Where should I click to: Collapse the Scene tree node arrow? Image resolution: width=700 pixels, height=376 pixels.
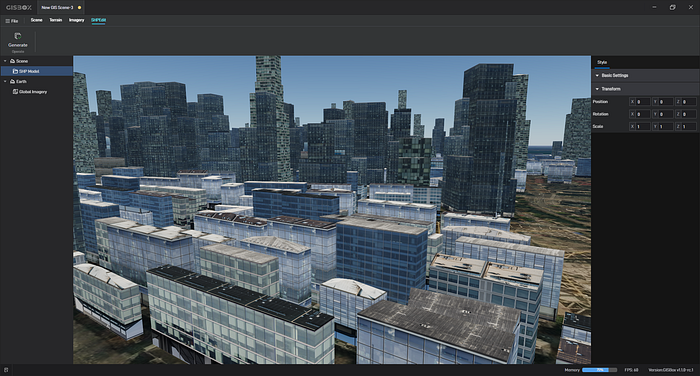pyautogui.click(x=5, y=61)
